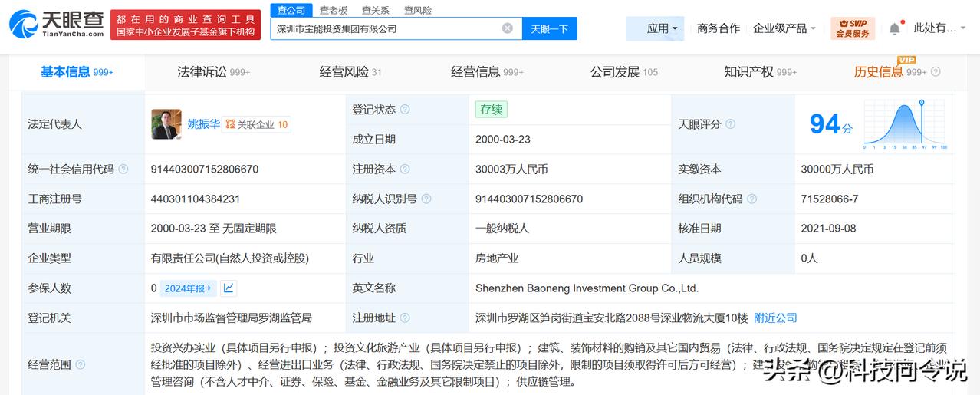The width and height of the screenshot is (980, 395).
Task: Open the TianYanCha logo homepage
Action: (56, 24)
